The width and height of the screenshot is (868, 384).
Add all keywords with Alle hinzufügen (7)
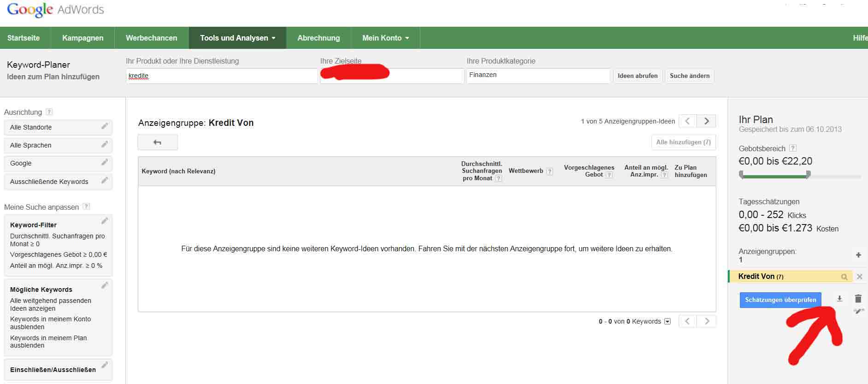click(x=683, y=142)
